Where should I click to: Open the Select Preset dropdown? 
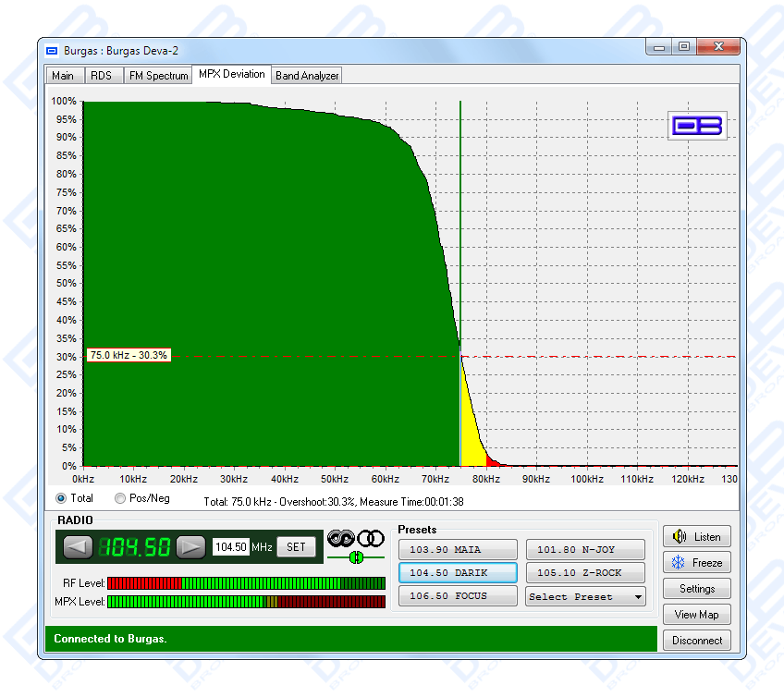(585, 597)
